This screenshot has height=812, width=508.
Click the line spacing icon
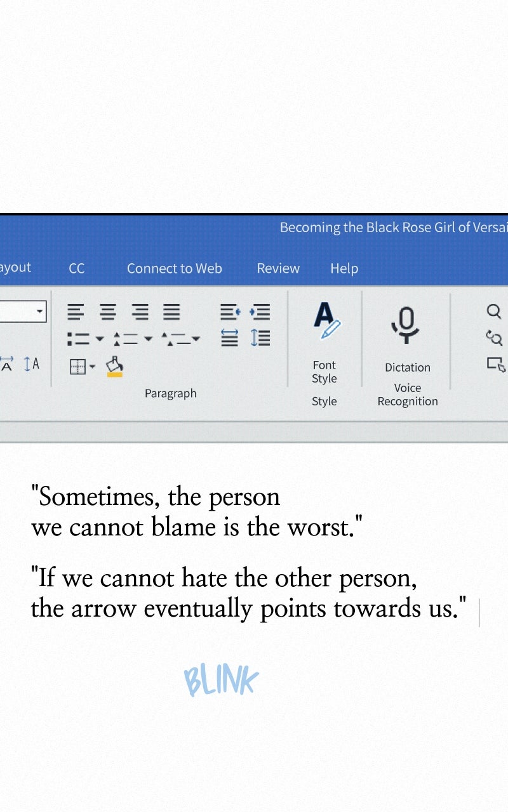pyautogui.click(x=260, y=337)
